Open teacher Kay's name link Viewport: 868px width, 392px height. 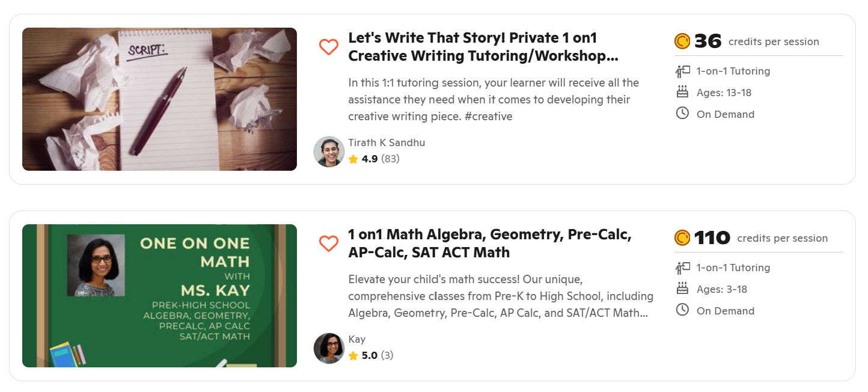(x=357, y=339)
